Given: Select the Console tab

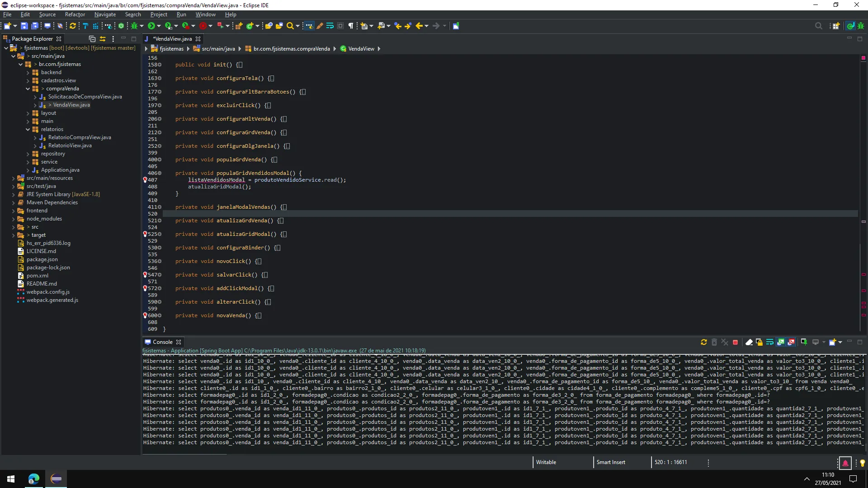Looking at the screenshot, I should 163,343.
